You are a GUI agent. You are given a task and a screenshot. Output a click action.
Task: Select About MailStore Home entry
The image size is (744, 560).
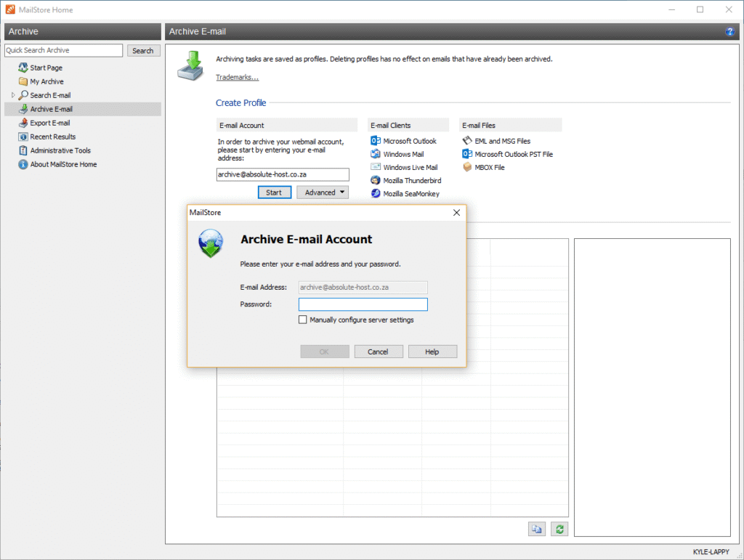63,164
